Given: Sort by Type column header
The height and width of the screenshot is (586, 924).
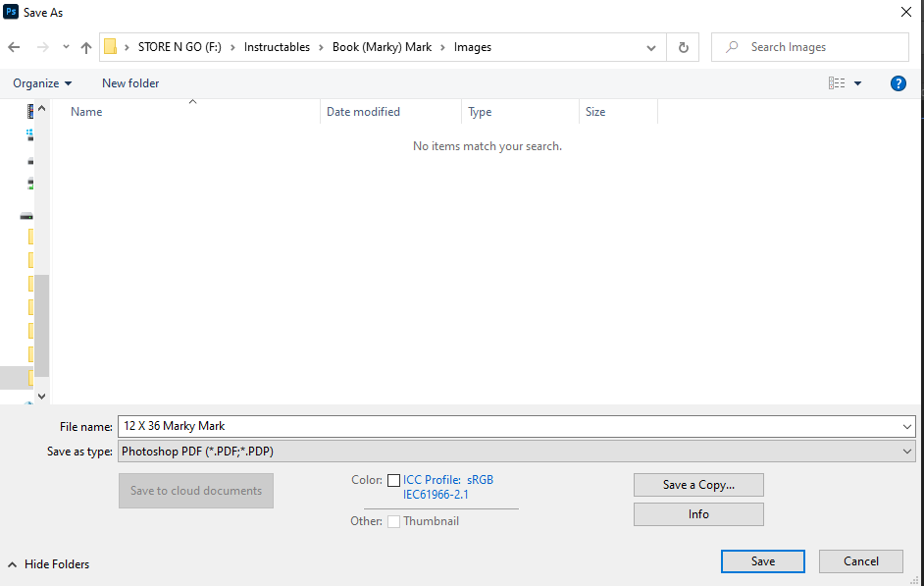Looking at the screenshot, I should point(521,112).
